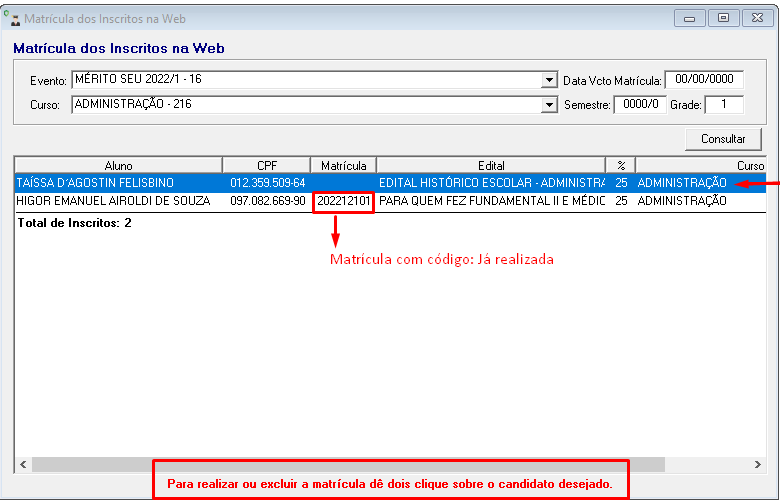Sort by the Edital column header
The width and height of the screenshot is (780, 501).
(x=491, y=166)
